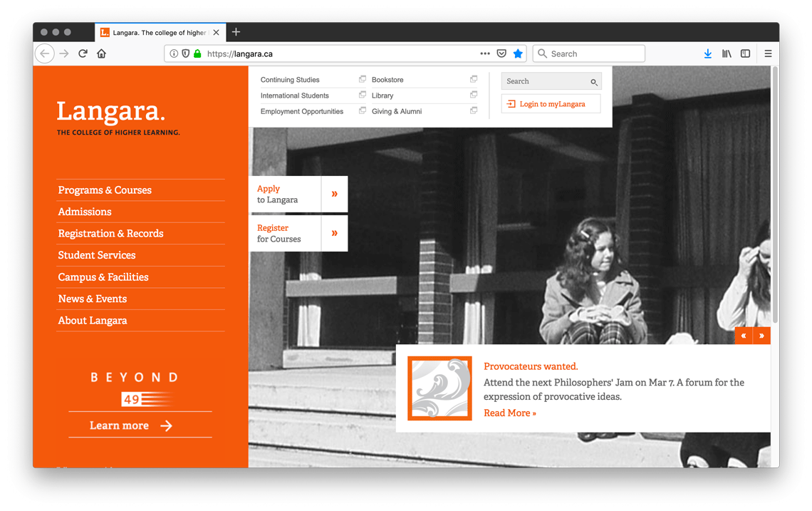This screenshot has width=812, height=511.
Task: Open the Library bookshelf icon in toolbar
Action: 727,53
